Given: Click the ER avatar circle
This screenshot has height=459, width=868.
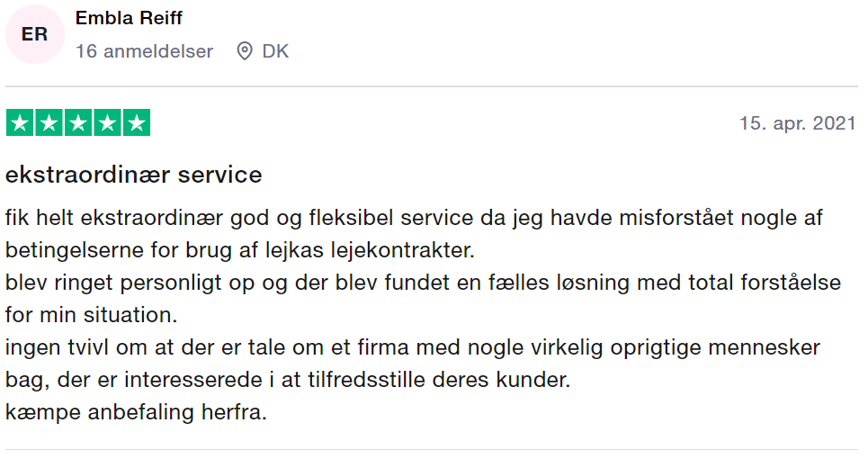Looking at the screenshot, I should coord(35,34).
